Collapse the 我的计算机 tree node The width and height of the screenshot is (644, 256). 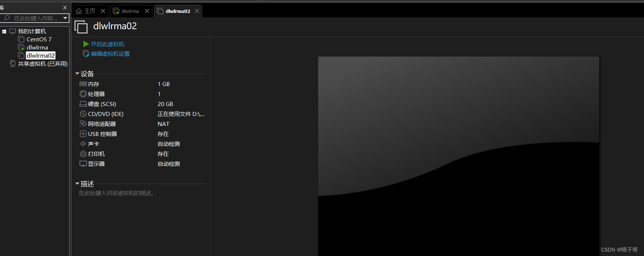[4, 31]
